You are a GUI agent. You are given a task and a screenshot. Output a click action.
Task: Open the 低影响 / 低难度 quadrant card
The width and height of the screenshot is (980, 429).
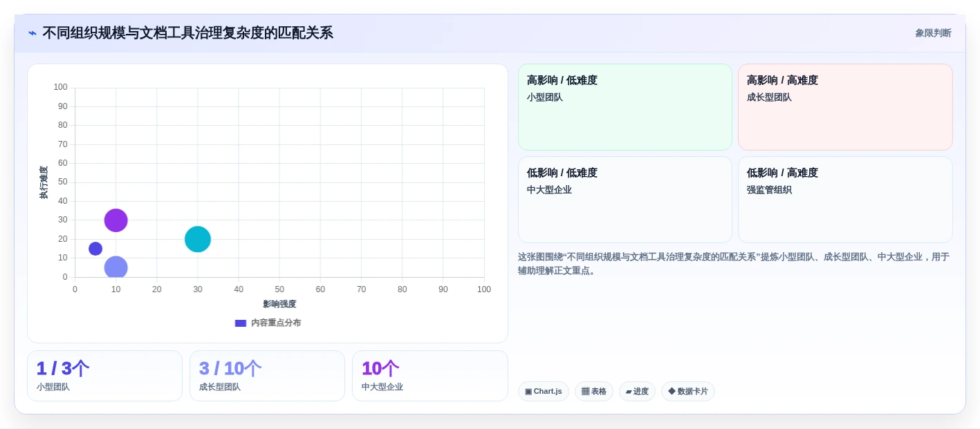click(x=625, y=200)
